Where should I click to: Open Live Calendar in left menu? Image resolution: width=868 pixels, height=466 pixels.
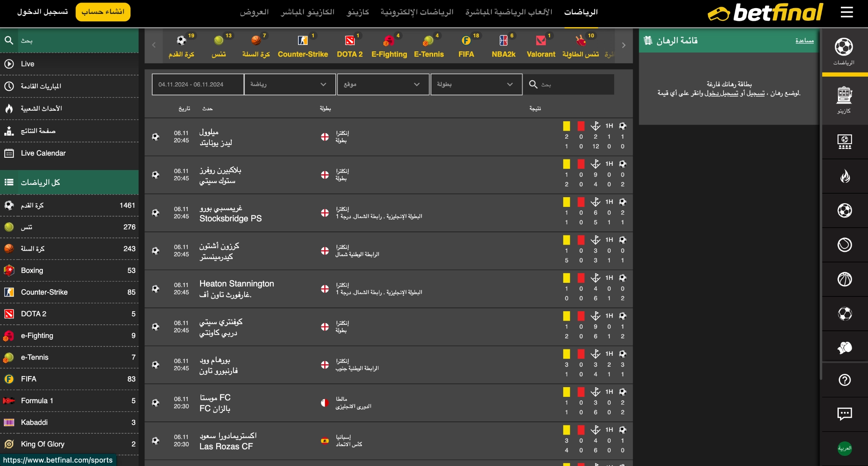(69, 153)
